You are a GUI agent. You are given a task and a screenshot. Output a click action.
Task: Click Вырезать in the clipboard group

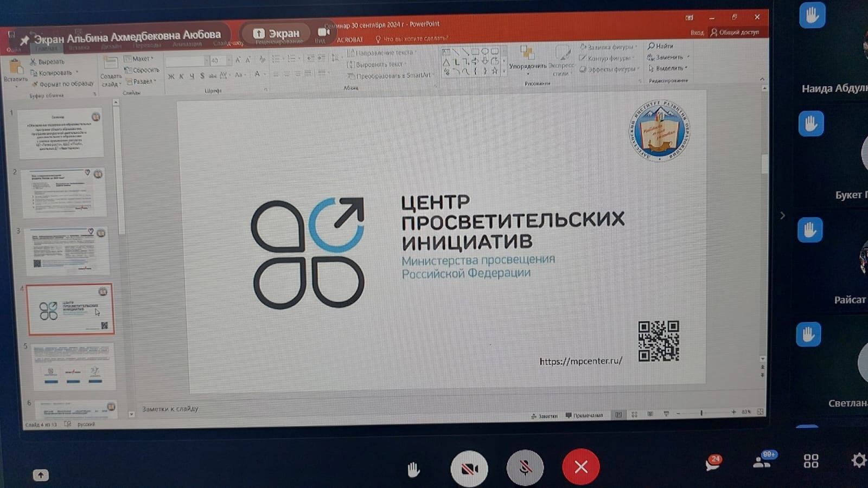pos(48,62)
